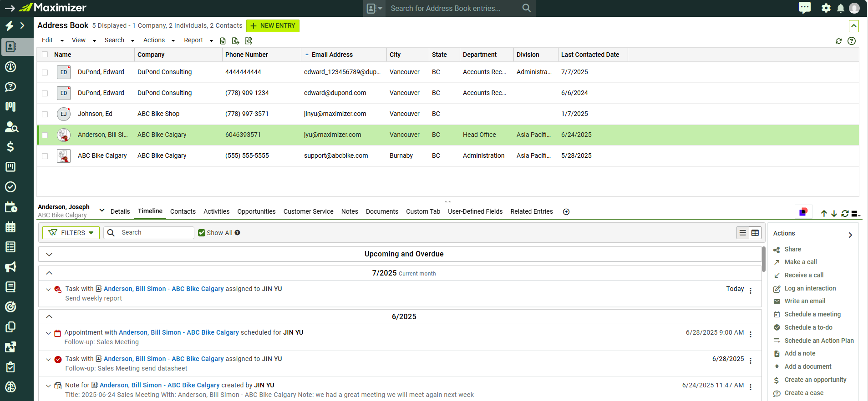This screenshot has height=401, width=868.
Task: Check the box for Anderson, Bill Simon row
Action: tap(45, 135)
